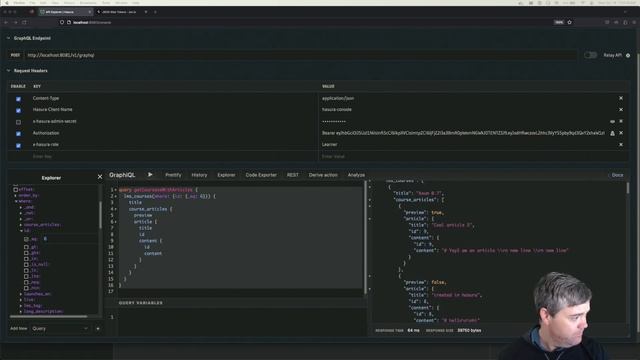Remove the Hasura-Client-Name header row
Screen dimensions: 640x360
621,109
